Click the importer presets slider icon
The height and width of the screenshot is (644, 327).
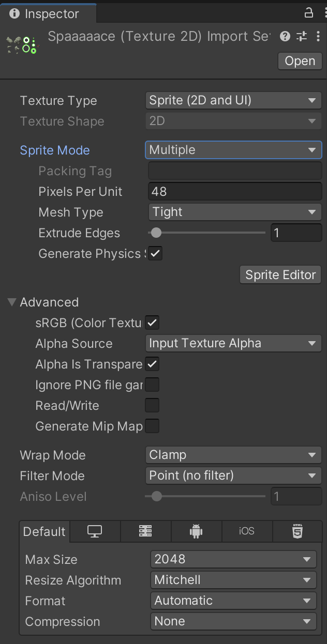(x=302, y=36)
